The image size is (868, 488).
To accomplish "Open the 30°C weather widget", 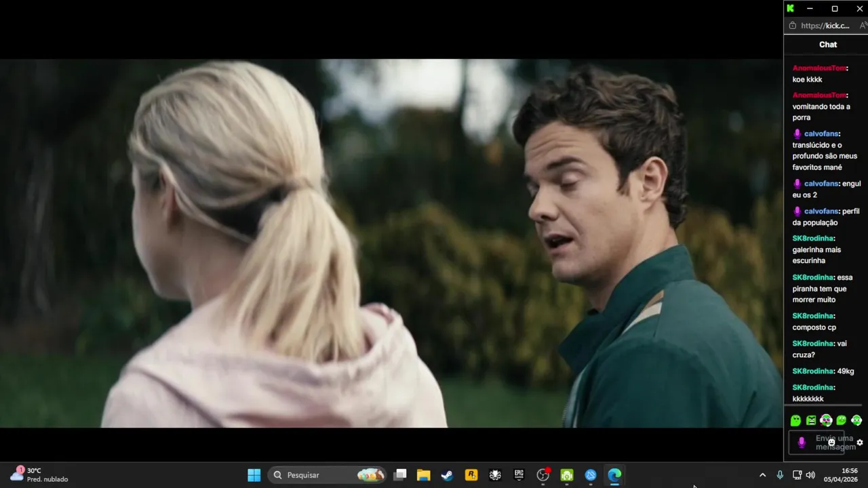I will (x=39, y=474).
